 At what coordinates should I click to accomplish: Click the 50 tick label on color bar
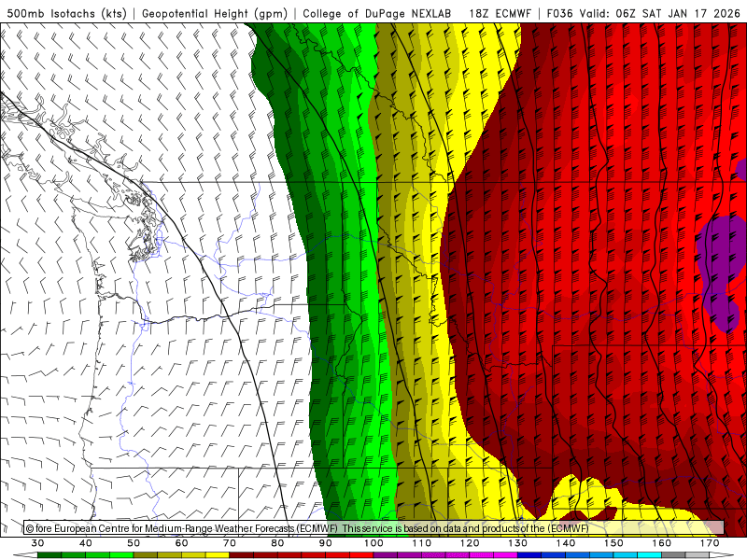(134, 543)
